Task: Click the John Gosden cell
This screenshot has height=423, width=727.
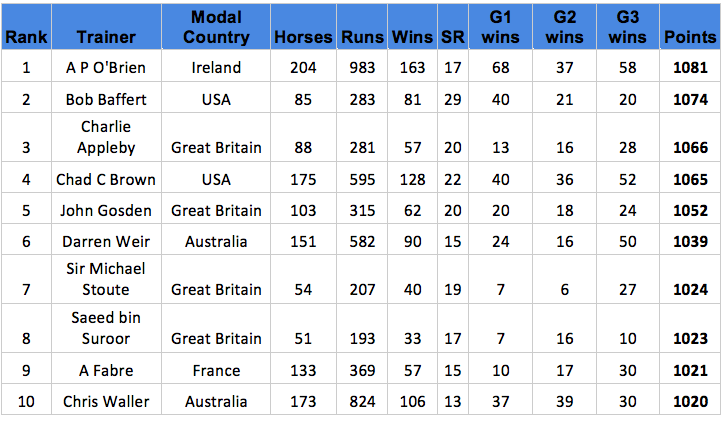Action: coord(105,210)
